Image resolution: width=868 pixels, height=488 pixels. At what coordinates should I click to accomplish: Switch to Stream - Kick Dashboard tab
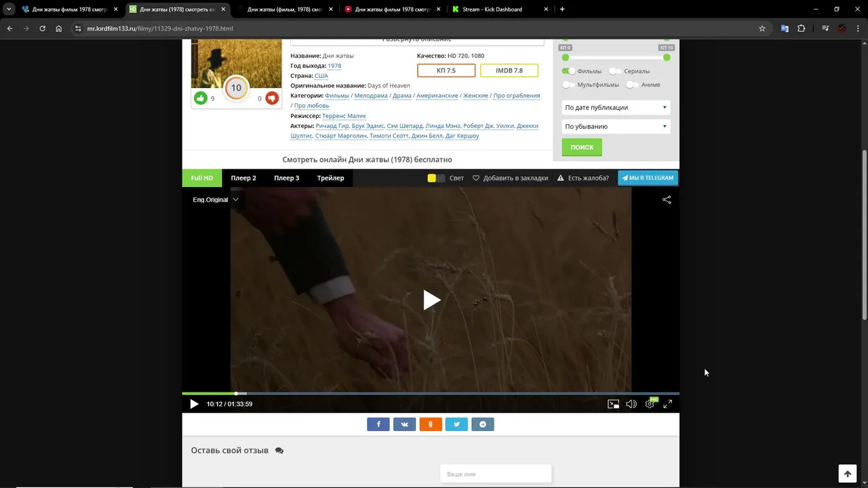pos(500,9)
